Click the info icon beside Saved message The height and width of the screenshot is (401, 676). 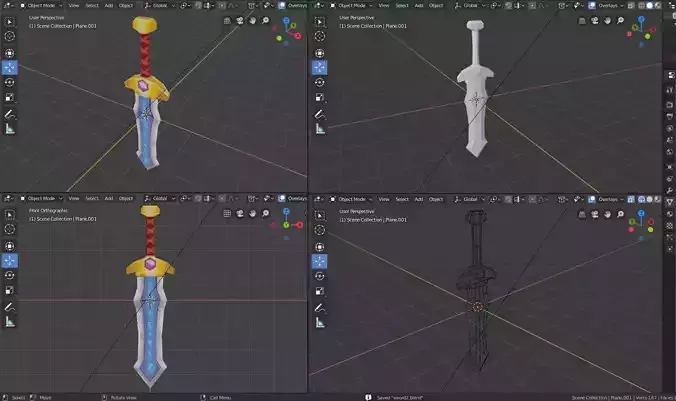coord(368,398)
